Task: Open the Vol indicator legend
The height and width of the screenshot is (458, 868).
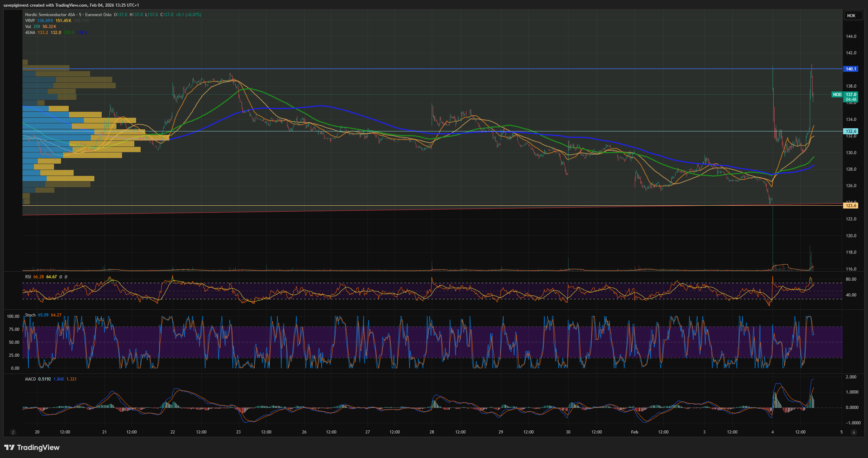Action: pos(28,27)
